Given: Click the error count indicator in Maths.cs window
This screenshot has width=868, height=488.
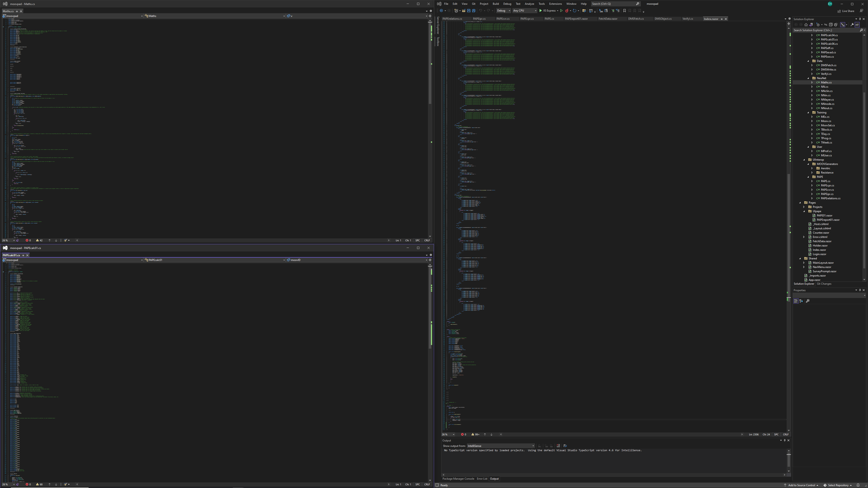Looking at the screenshot, I should tap(28, 240).
